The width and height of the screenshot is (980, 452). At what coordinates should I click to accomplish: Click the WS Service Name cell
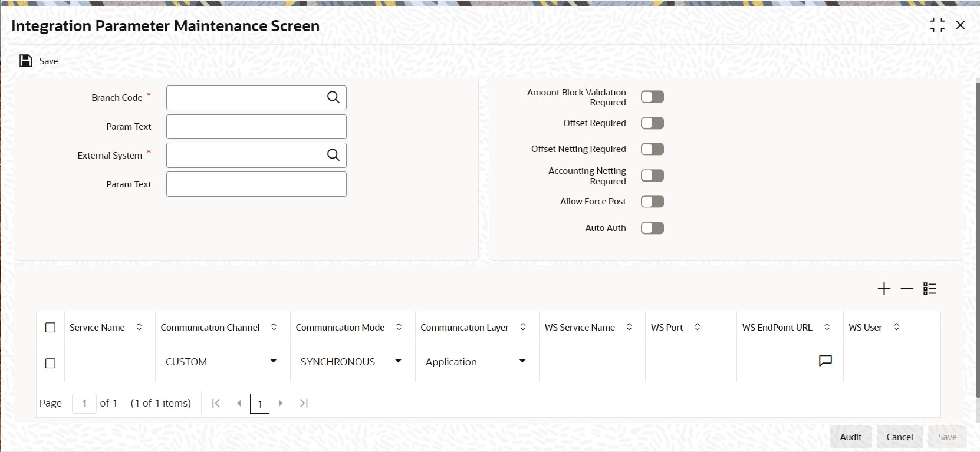(x=592, y=363)
